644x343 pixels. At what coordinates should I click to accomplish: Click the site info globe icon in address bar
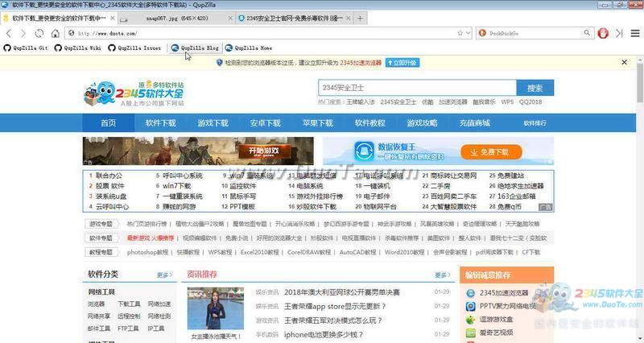coord(72,33)
